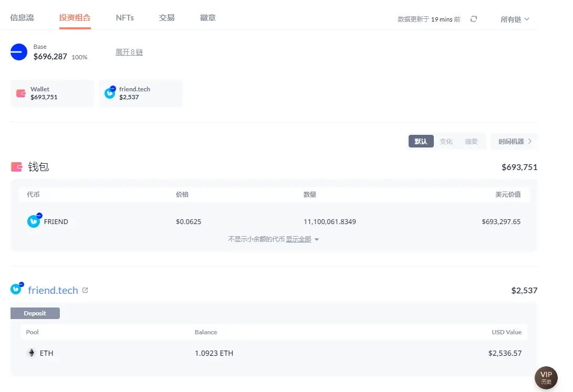Screen dimensions: 573x392
Task: Select the 投资组合 tab
Action: (x=75, y=17)
